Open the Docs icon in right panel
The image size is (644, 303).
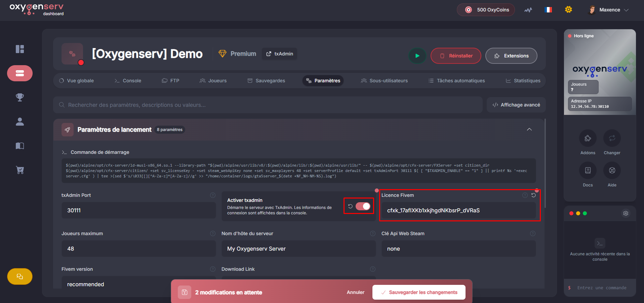[588, 171]
